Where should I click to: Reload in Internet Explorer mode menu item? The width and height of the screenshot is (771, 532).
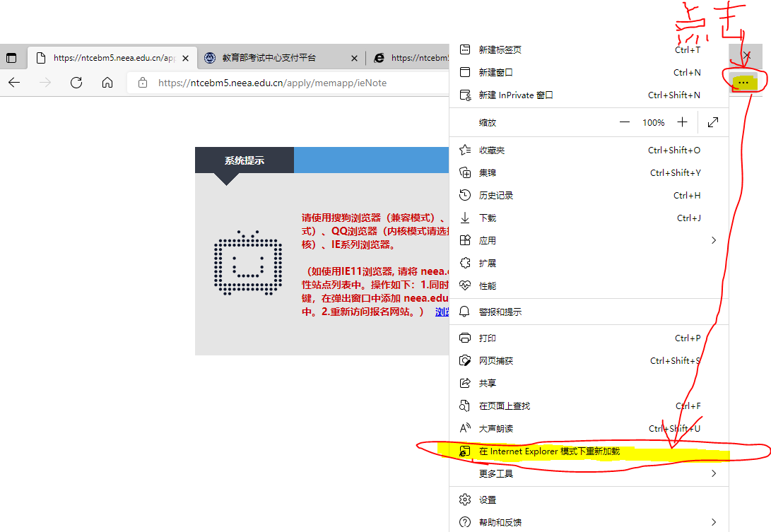(589, 451)
